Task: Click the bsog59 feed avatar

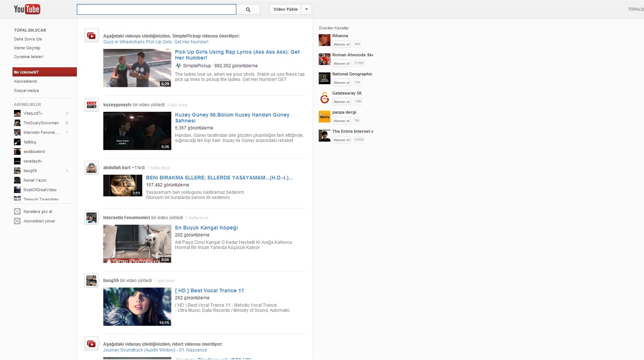Action: [x=92, y=281]
